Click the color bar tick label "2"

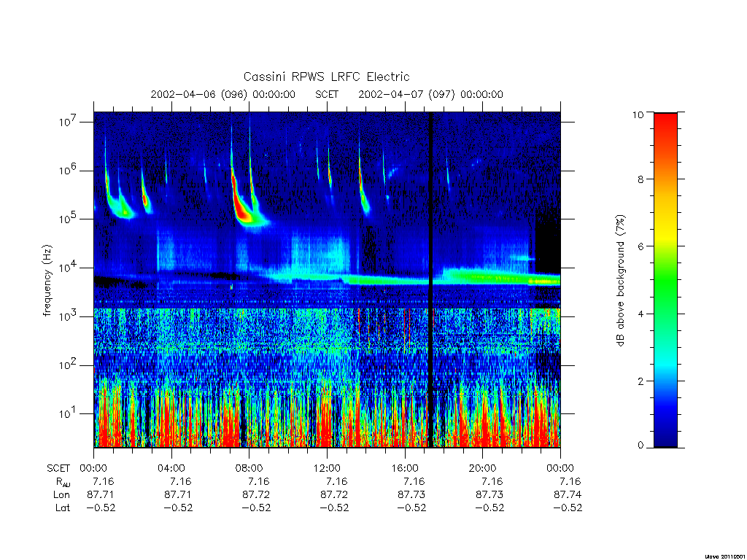click(640, 381)
